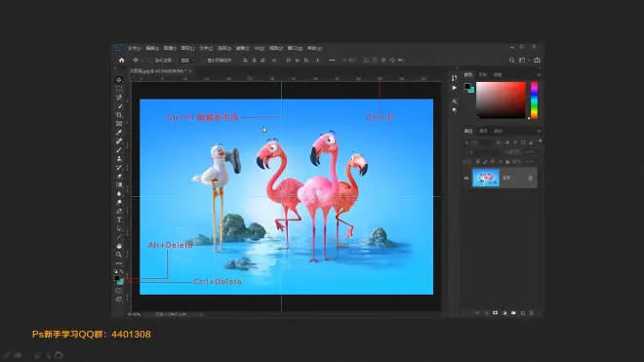Choose the Crop tool

119,115
